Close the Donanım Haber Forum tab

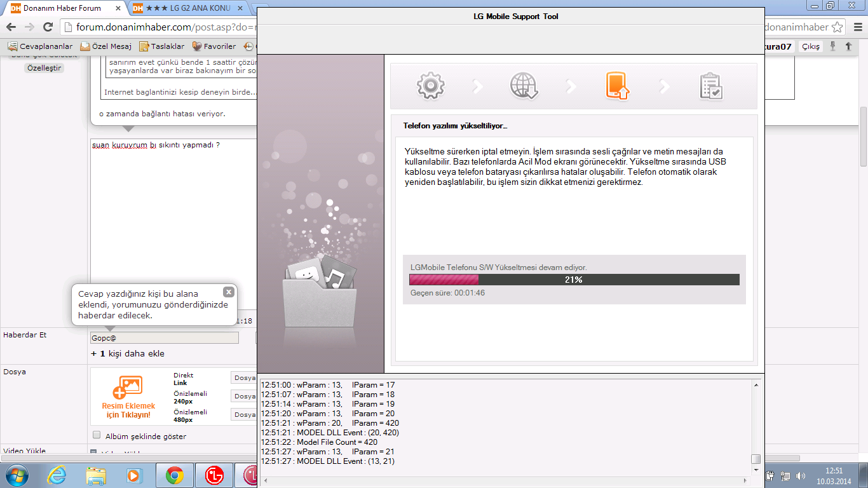[x=118, y=8]
